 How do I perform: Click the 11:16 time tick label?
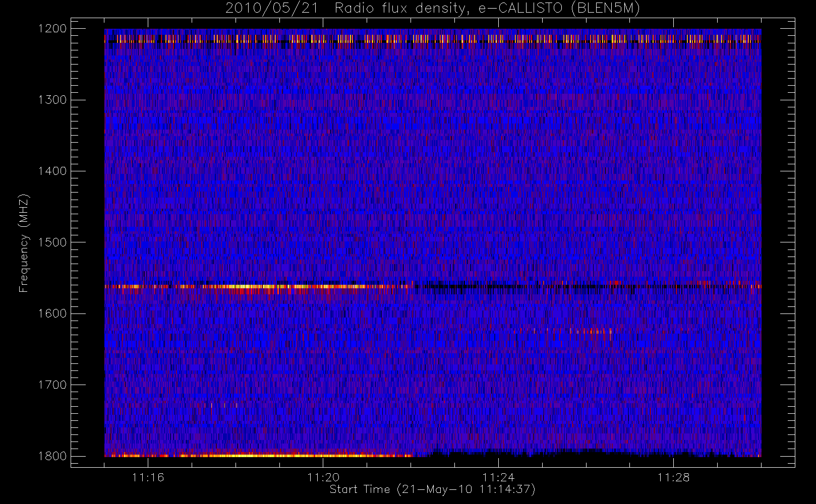click(x=148, y=477)
